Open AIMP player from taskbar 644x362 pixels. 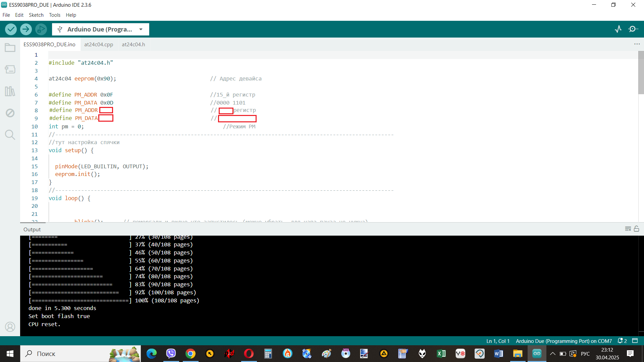[384, 354]
